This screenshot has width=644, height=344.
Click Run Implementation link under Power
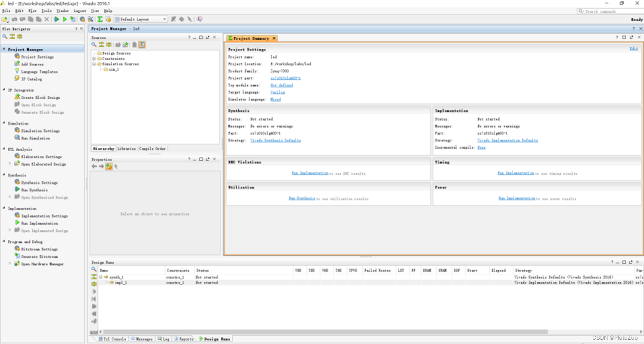(517, 198)
